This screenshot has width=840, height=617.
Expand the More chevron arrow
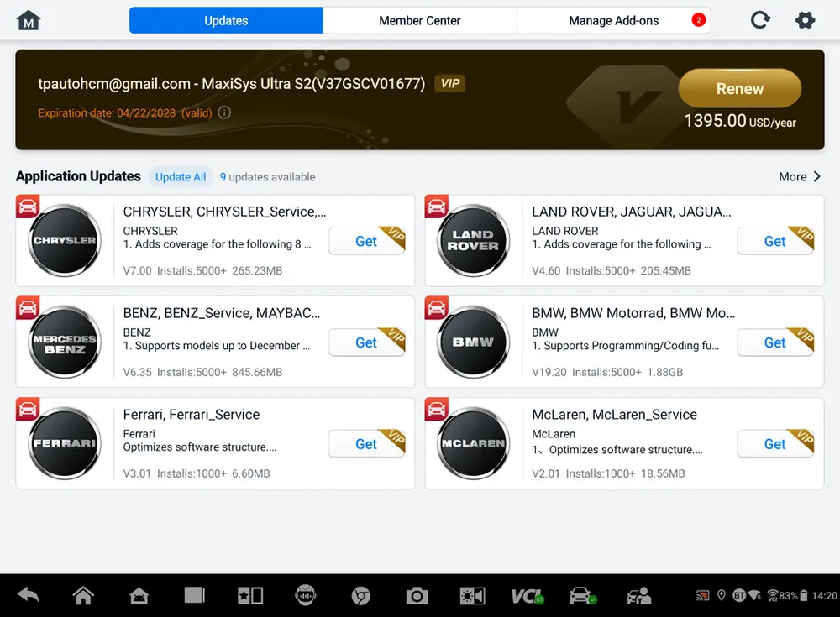point(817,177)
